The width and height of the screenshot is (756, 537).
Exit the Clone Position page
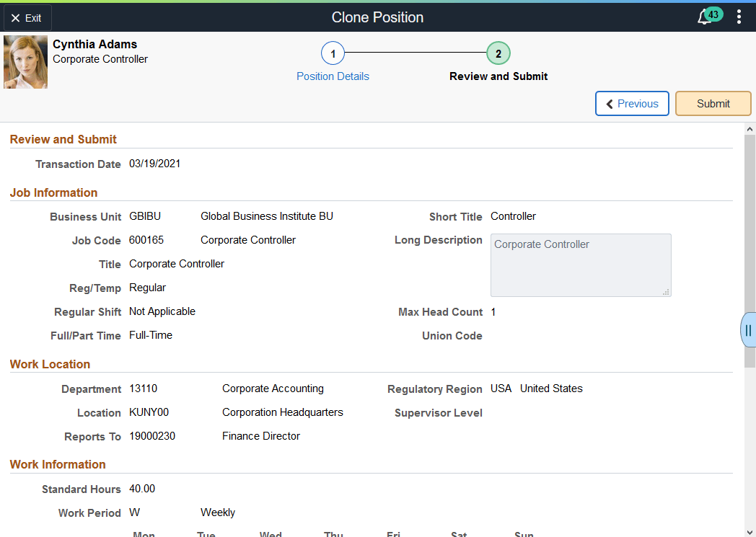(x=27, y=17)
